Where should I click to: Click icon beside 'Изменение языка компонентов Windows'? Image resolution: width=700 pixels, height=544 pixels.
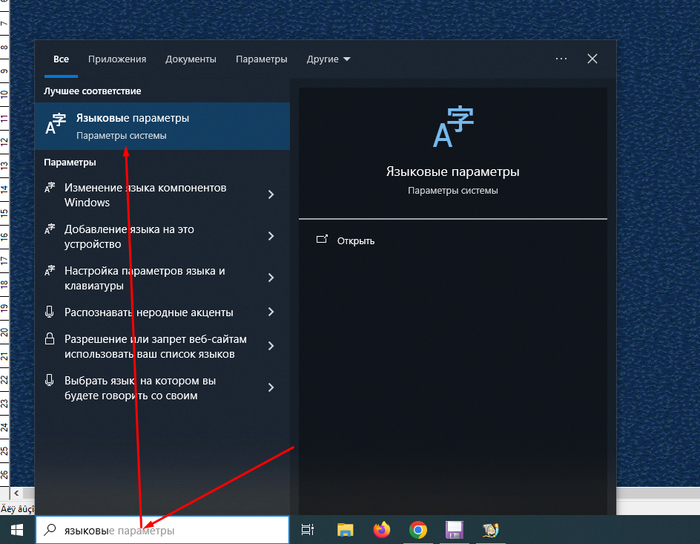(x=50, y=187)
